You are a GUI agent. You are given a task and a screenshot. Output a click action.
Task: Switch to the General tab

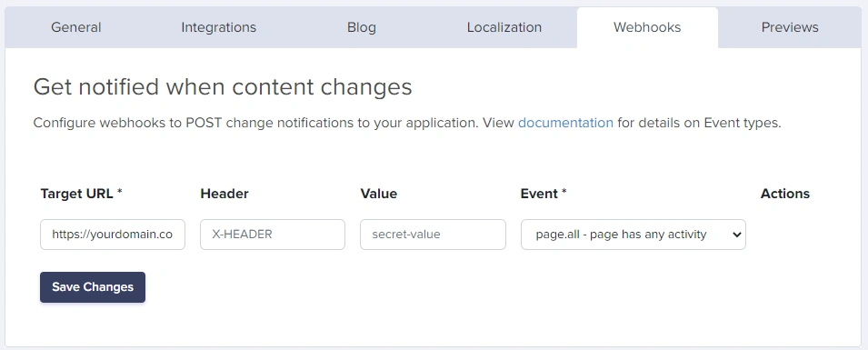pos(75,27)
